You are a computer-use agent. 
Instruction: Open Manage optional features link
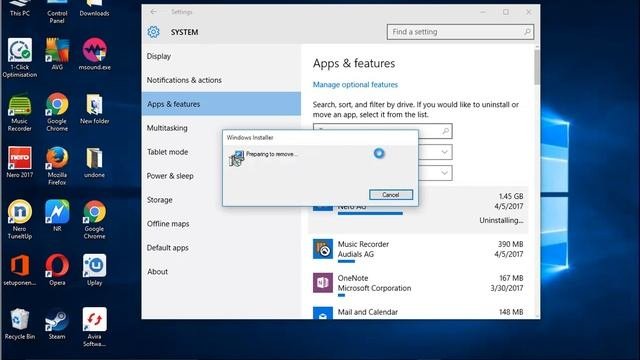pos(355,84)
